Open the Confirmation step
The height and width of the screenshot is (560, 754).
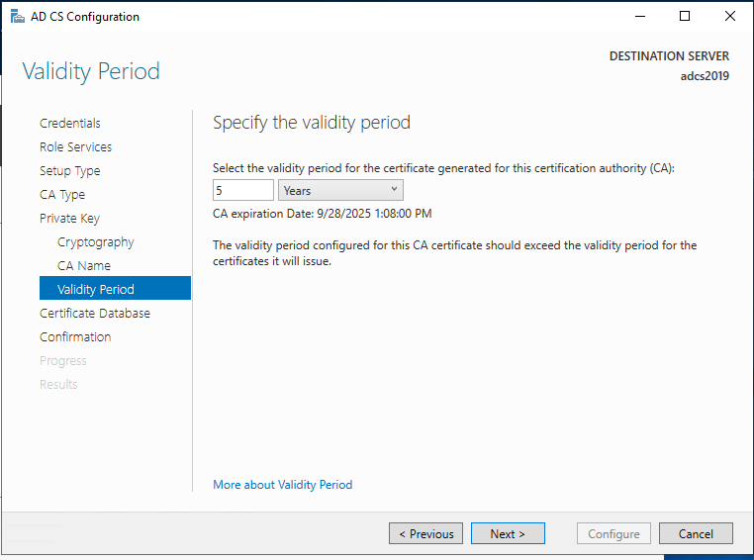click(x=75, y=337)
